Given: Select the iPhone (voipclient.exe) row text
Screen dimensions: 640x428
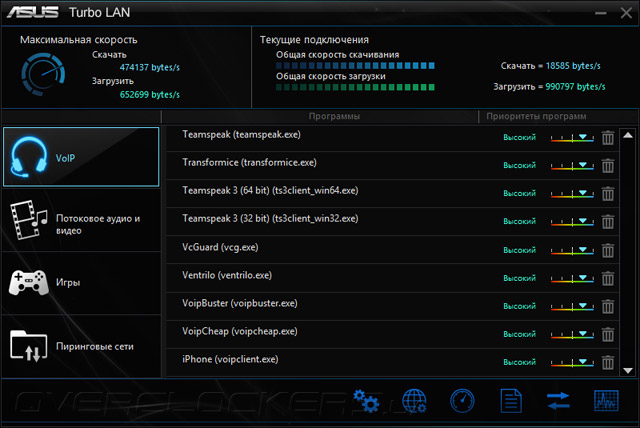Looking at the screenshot, I should 230,359.
